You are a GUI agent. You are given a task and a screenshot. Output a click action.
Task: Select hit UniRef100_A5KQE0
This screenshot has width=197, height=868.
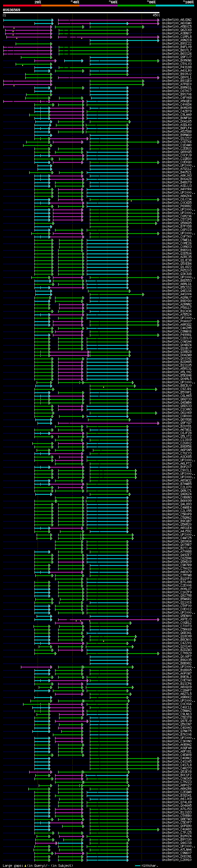tap(177, 101)
